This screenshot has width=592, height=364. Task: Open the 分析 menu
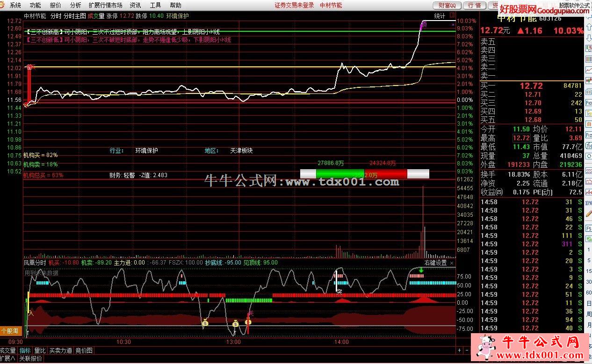[75, 5]
